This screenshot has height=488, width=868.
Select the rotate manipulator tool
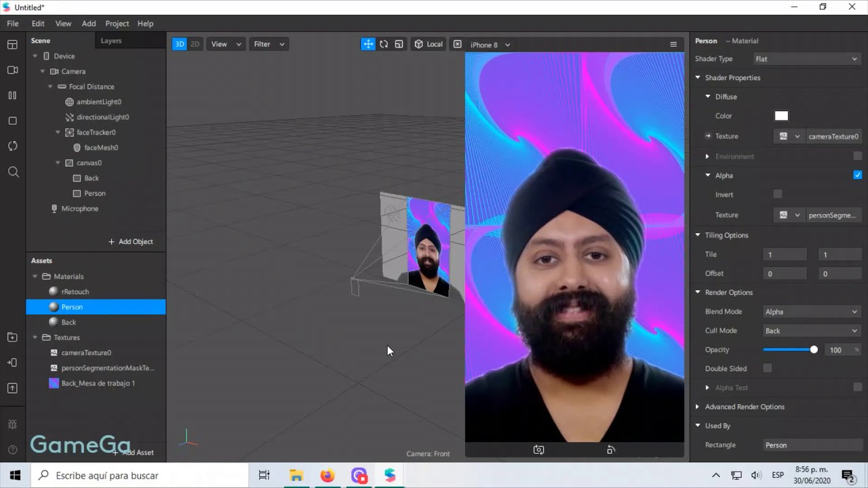(384, 44)
